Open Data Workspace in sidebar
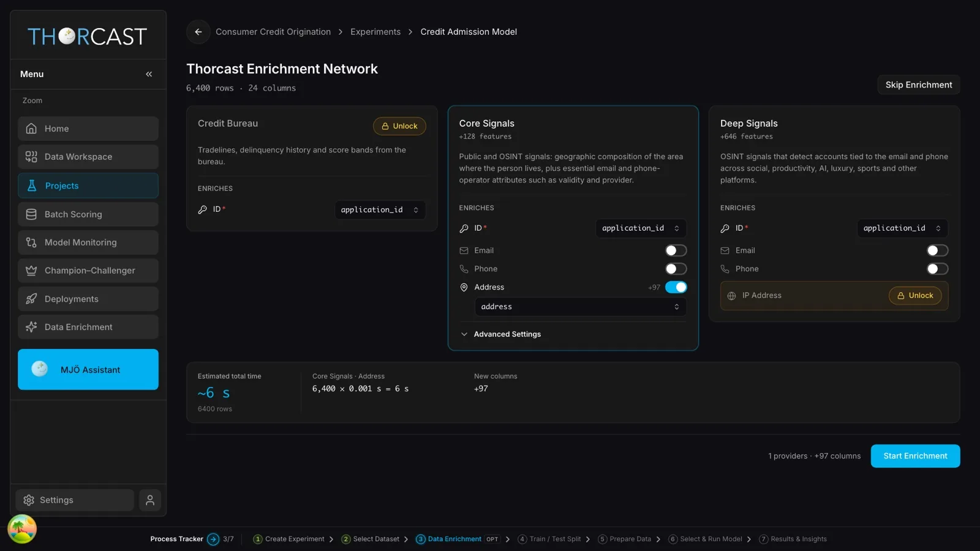 88,157
